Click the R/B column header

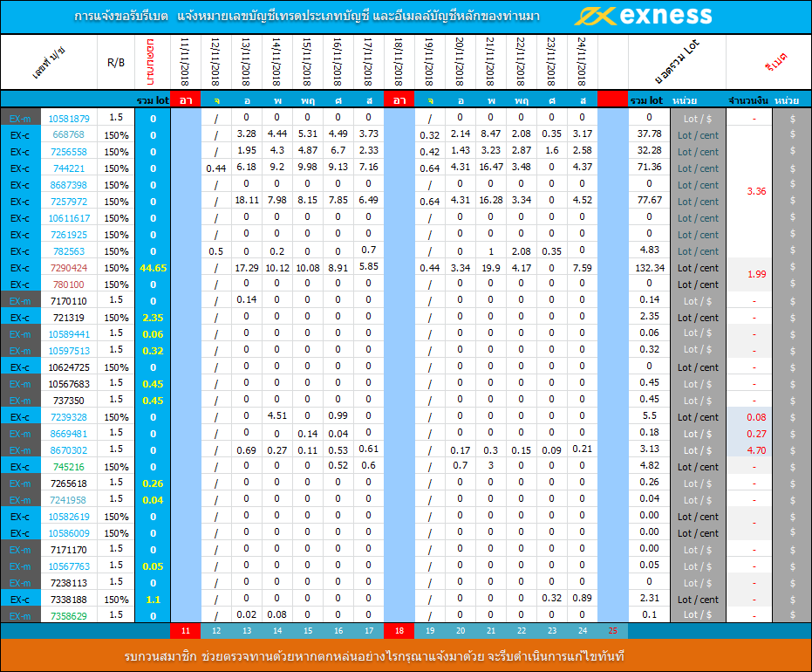click(x=116, y=62)
